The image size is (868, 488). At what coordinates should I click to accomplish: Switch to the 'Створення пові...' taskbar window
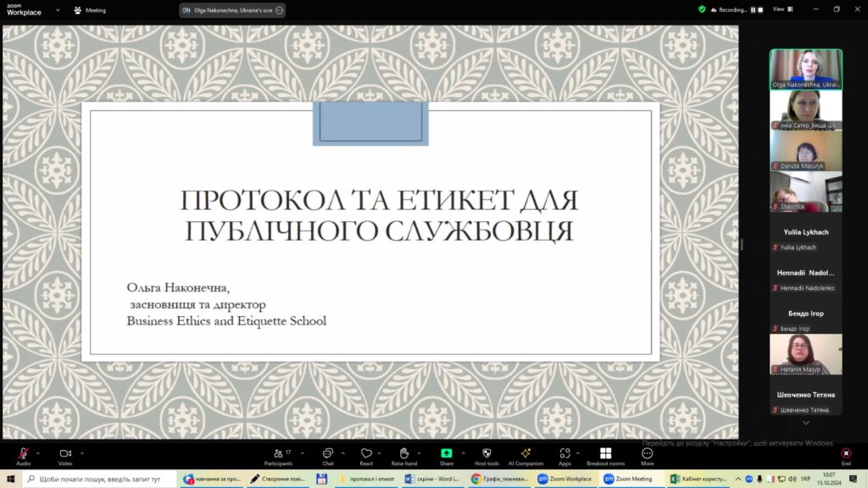(x=278, y=479)
